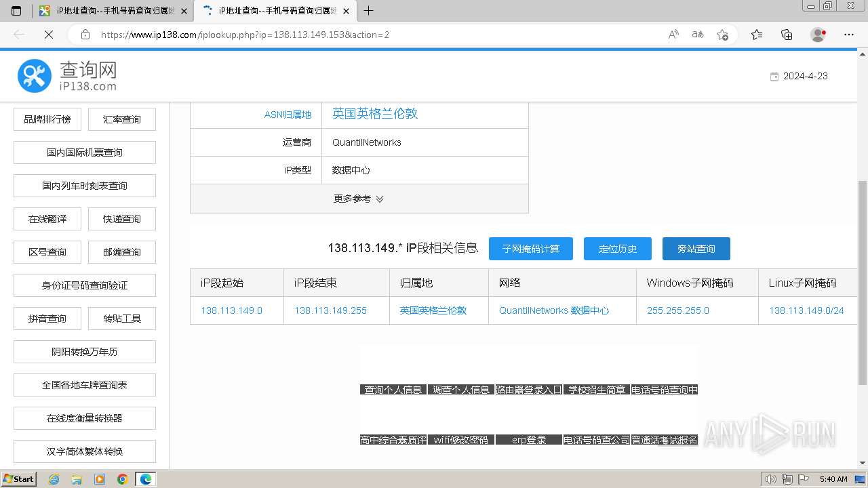
Task: Open 国内国际机票查询 link
Action: [85, 152]
